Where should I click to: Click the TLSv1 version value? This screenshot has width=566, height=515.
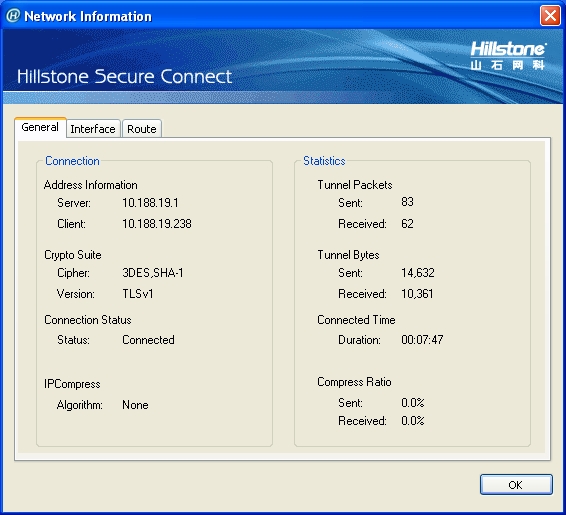[x=138, y=294]
